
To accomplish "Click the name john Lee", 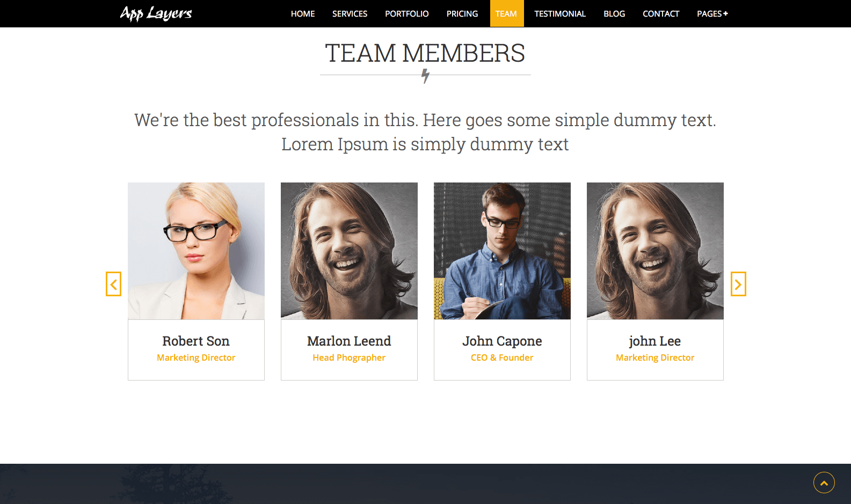I will 655,341.
